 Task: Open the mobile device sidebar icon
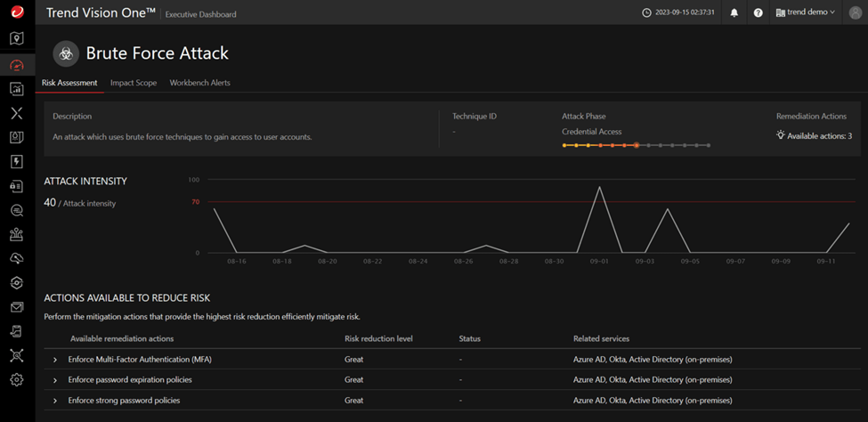(17, 331)
